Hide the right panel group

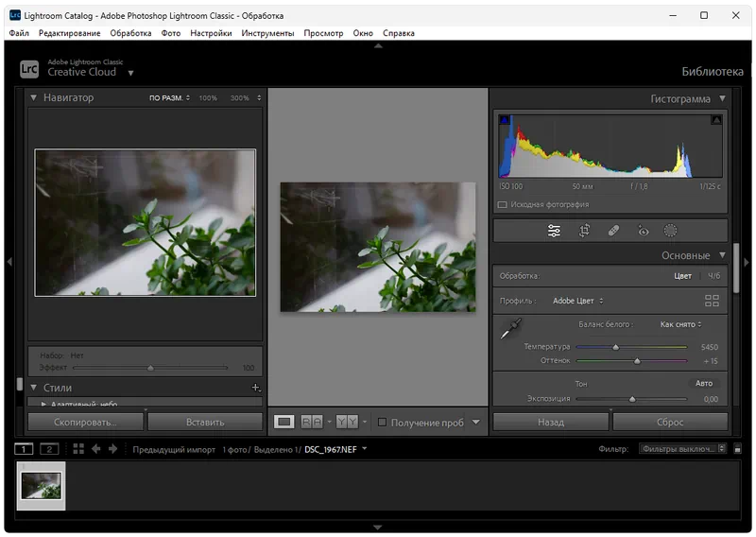(x=747, y=262)
